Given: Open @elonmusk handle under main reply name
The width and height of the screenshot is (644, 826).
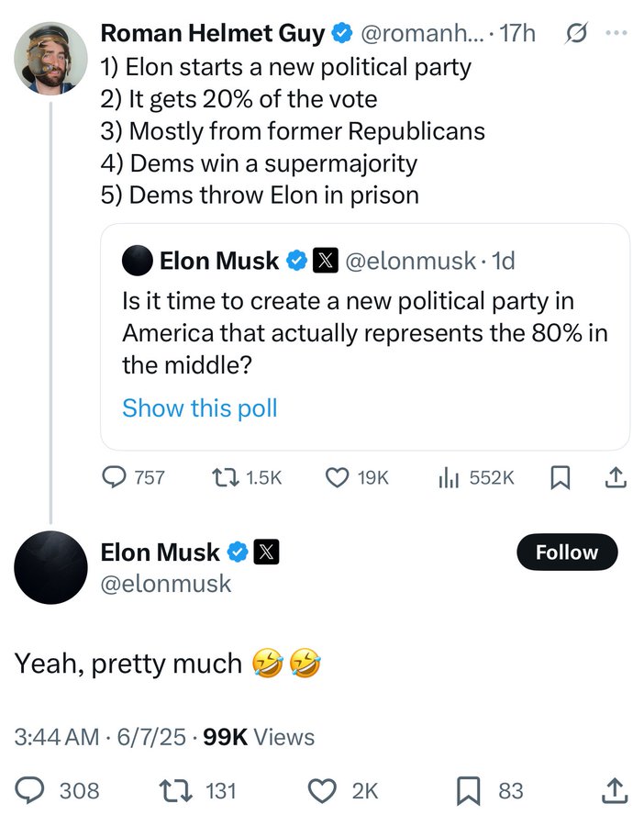Looking at the screenshot, I should coord(165,584).
